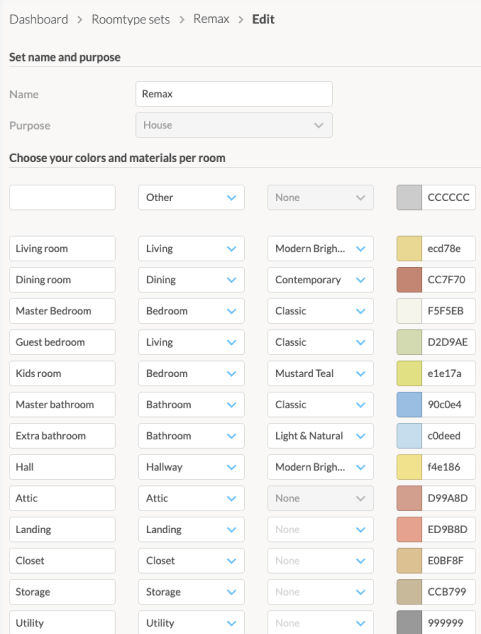Open the Hallway type dropdown

coord(191,467)
